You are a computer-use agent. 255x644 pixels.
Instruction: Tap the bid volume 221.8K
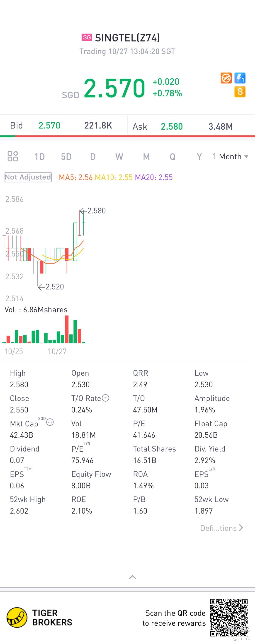click(98, 126)
